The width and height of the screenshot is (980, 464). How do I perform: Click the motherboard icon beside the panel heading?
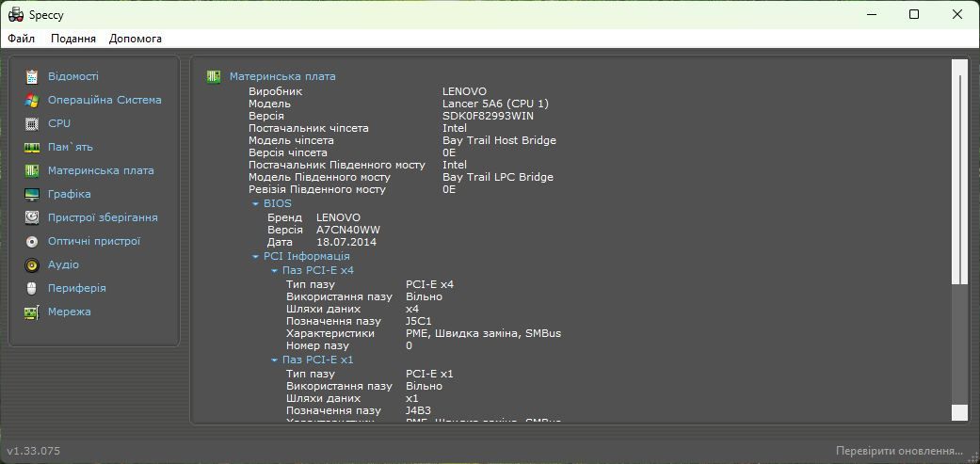pos(214,77)
